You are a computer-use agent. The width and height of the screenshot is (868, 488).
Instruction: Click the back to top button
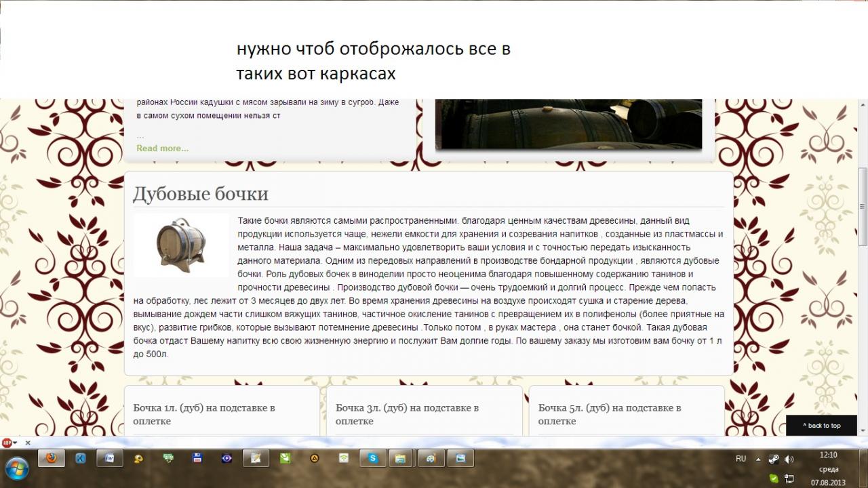(x=821, y=426)
